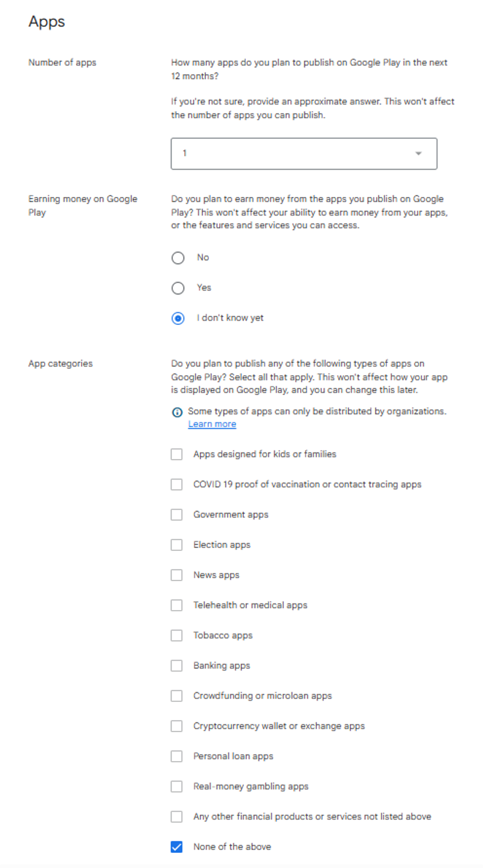Uncheck the None of the above option
The height and width of the screenshot is (868, 483).
(x=176, y=846)
